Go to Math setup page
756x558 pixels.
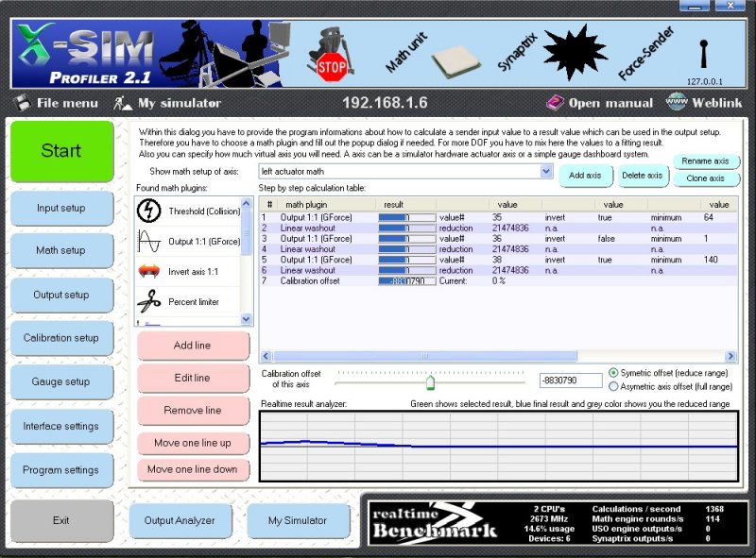[x=61, y=250]
